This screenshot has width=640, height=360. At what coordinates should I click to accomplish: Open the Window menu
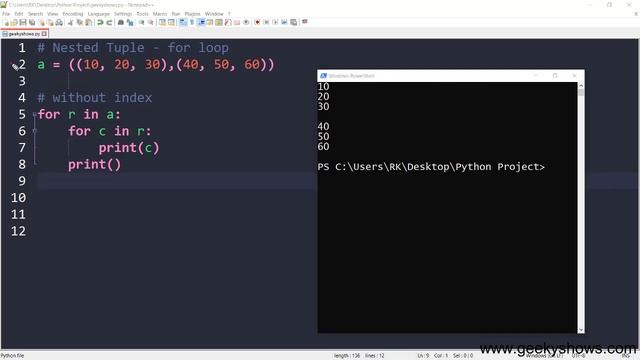click(214, 14)
